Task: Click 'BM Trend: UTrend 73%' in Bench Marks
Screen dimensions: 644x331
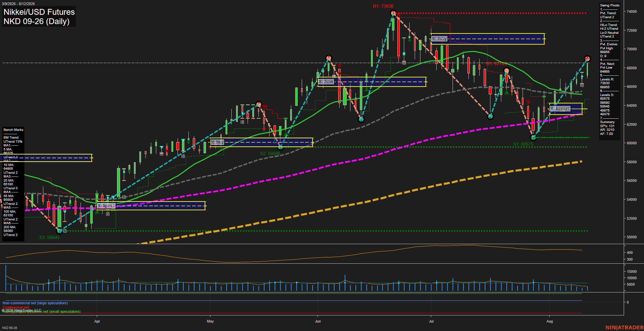Action: click(x=13, y=140)
